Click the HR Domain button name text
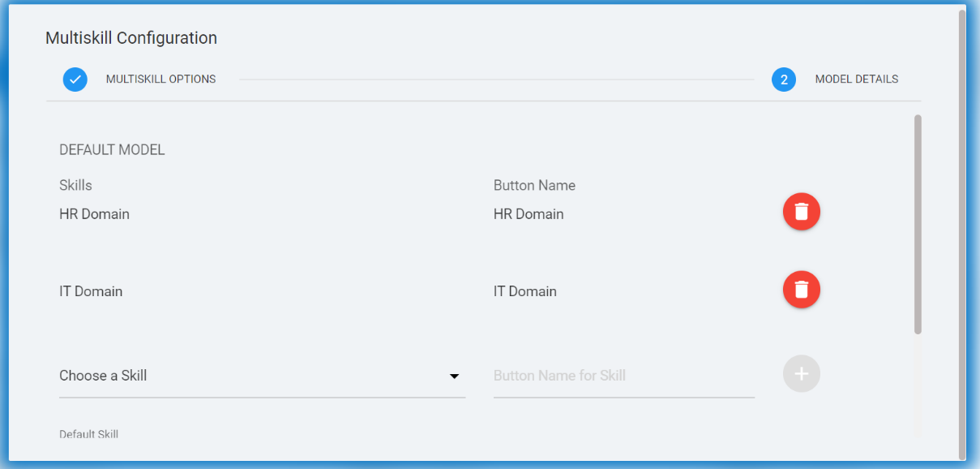 [x=529, y=214]
